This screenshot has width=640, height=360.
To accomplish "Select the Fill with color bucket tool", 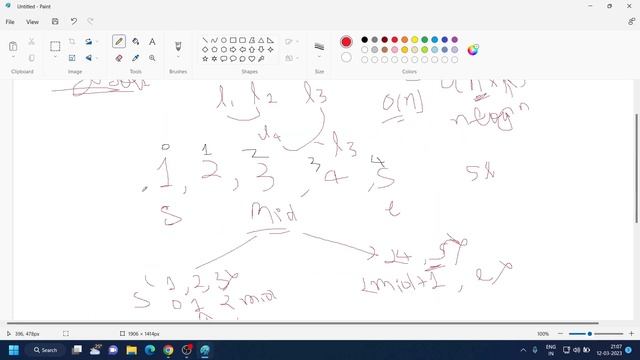I will (x=136, y=41).
